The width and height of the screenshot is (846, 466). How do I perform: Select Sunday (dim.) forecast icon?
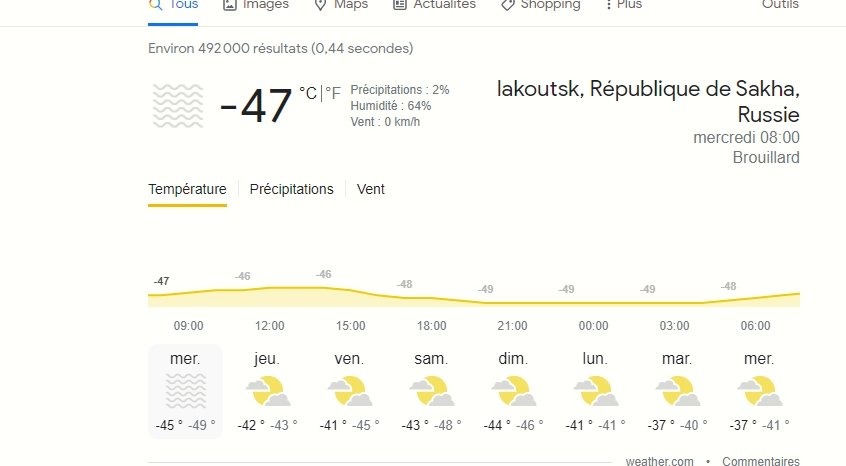514,392
